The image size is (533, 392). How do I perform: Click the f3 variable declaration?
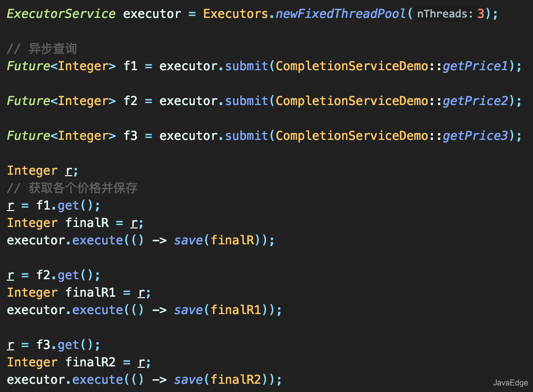tap(130, 136)
